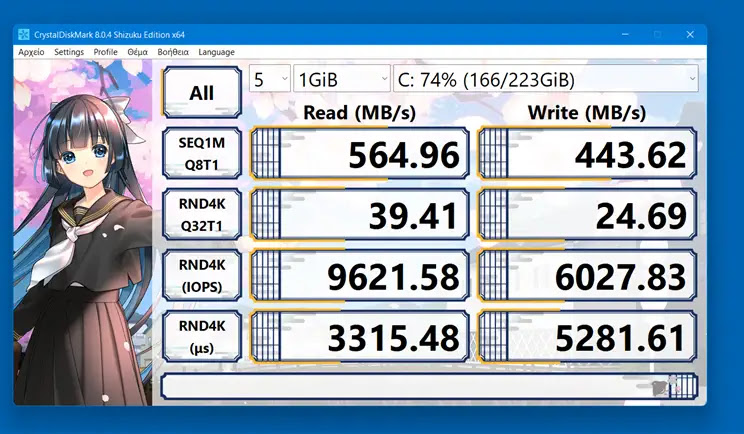Select the 3315.48 latency read value
This screenshot has width=744, height=434.
tap(360, 336)
